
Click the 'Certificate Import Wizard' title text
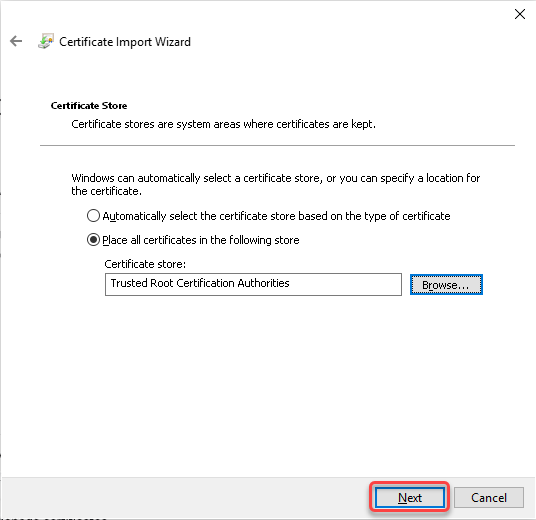tap(125, 42)
